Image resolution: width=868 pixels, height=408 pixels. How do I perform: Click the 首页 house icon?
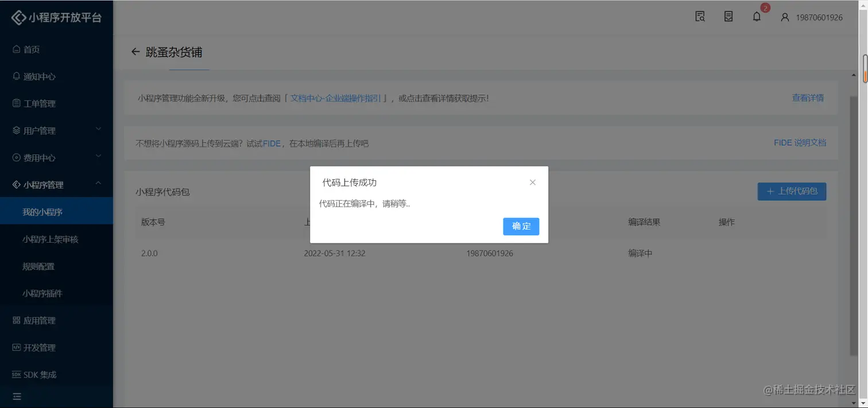click(16, 49)
